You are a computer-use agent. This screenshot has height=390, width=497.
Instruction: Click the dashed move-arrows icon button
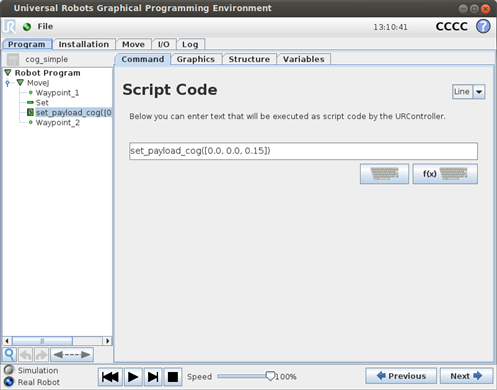pyautogui.click(x=72, y=355)
